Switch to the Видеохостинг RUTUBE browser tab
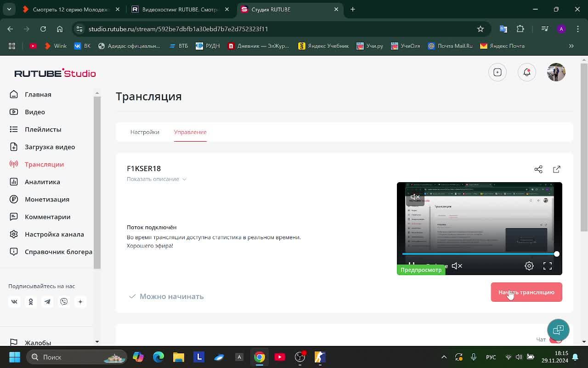The image size is (588, 368). (180, 9)
